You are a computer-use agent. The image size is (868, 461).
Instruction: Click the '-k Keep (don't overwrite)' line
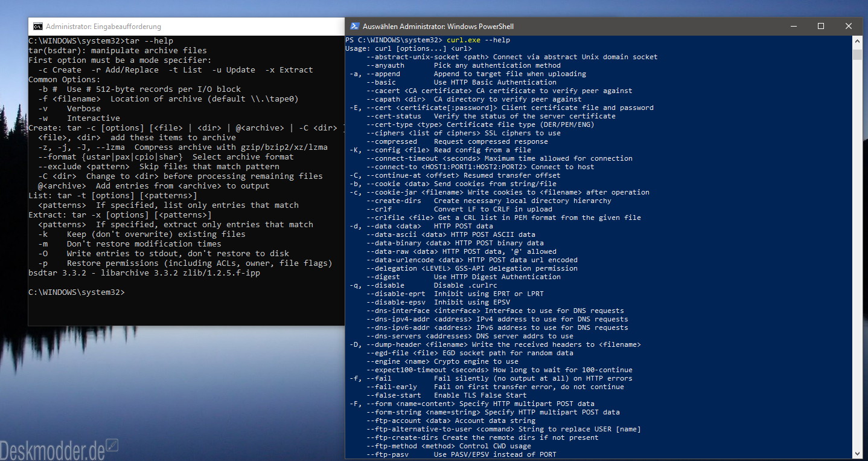142,234
